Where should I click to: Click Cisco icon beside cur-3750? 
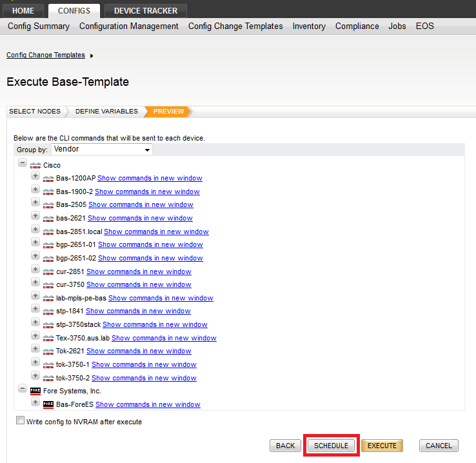pos(48,285)
